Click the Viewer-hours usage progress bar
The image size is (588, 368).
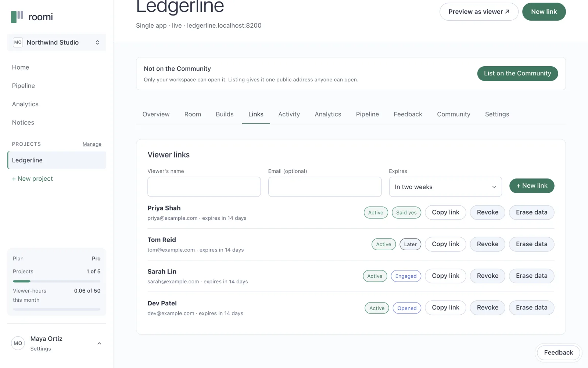pos(57,309)
